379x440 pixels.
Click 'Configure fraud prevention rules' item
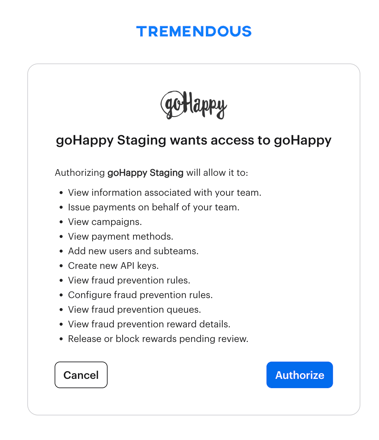(x=140, y=295)
